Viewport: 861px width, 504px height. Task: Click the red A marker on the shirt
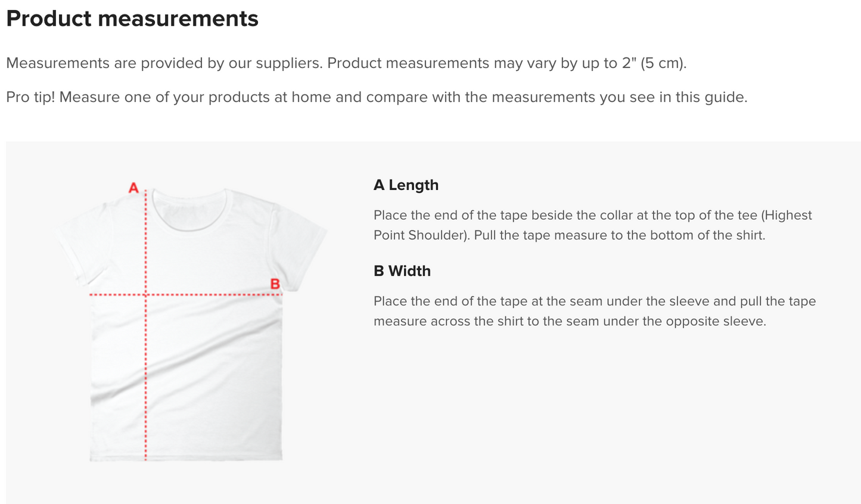point(133,188)
